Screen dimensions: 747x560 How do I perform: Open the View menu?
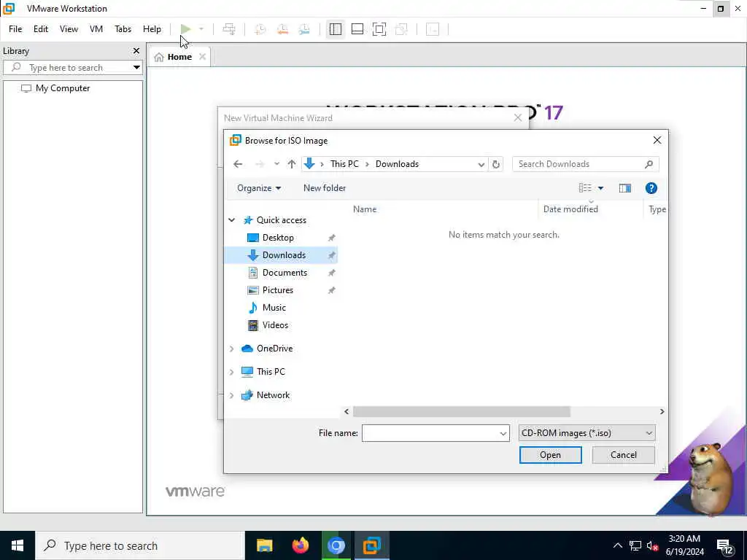point(69,29)
